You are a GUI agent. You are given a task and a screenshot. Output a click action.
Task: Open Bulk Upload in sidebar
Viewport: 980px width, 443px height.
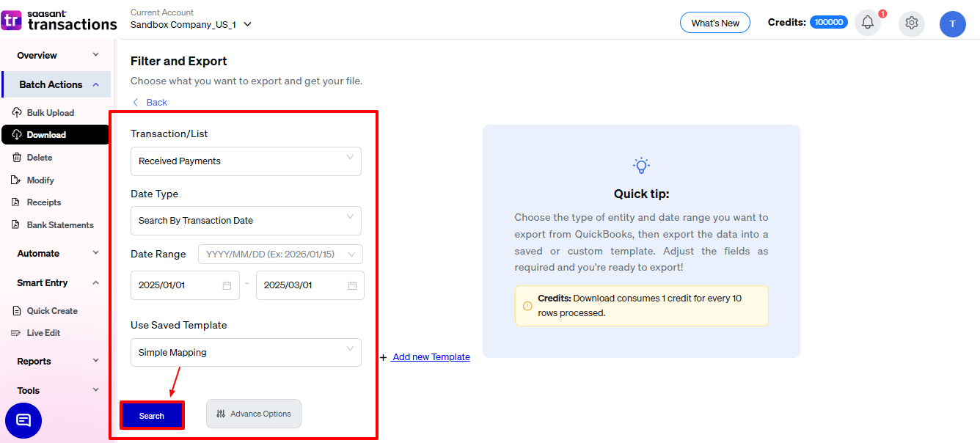(x=50, y=113)
